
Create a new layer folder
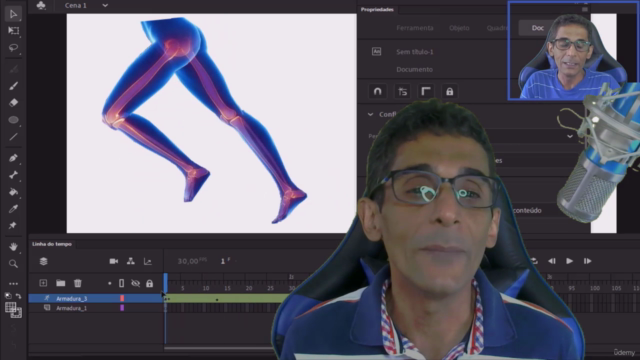(61, 283)
